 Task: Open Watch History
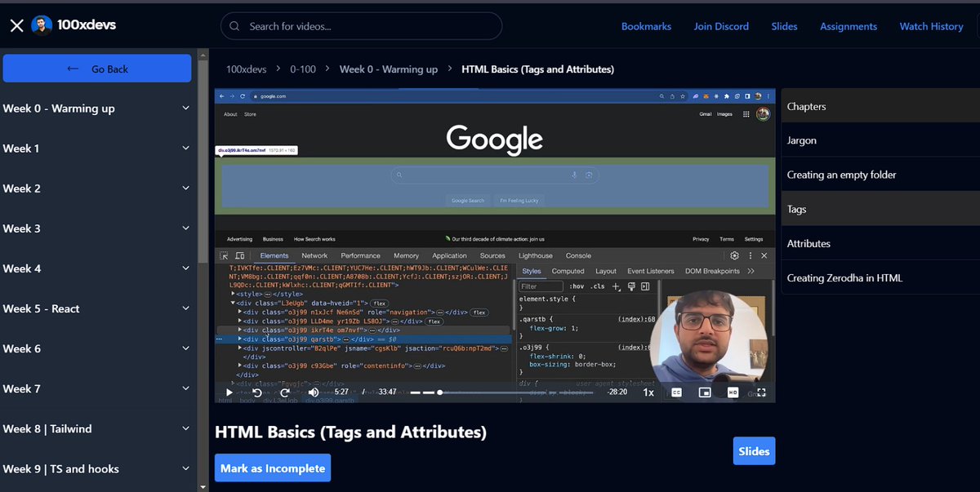pyautogui.click(x=931, y=26)
